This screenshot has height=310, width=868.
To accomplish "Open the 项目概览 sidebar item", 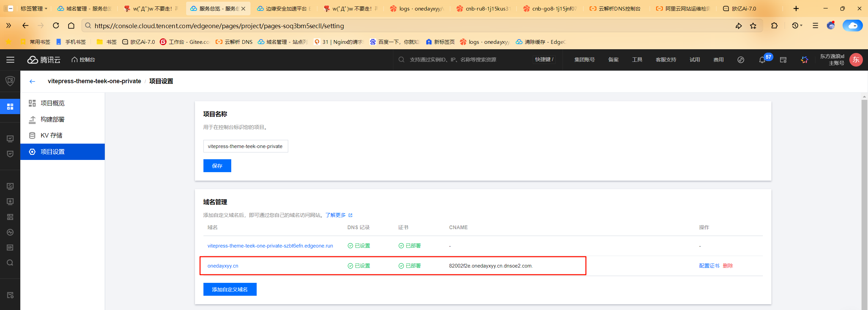I will coord(62,103).
